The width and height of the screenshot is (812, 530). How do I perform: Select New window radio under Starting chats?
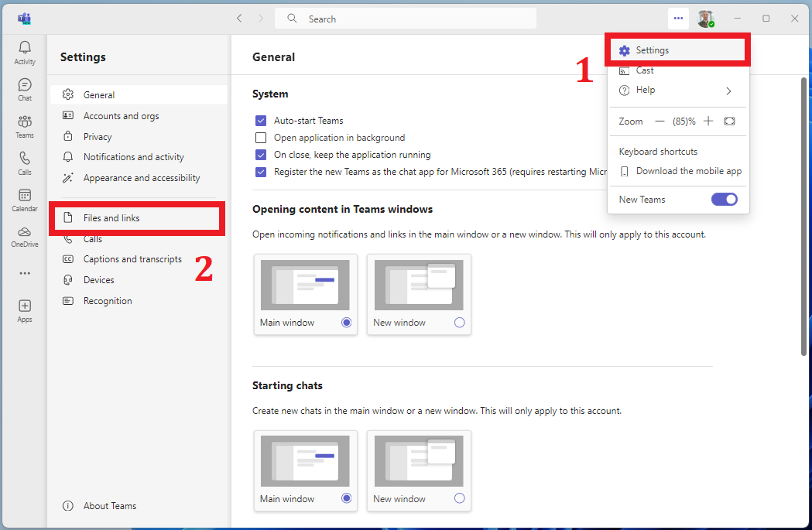[459, 498]
